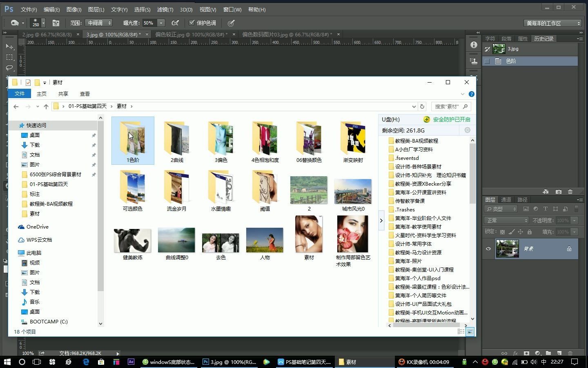Hide the 背景 layer visibility eye
The width and height of the screenshot is (588, 368).
click(x=488, y=249)
